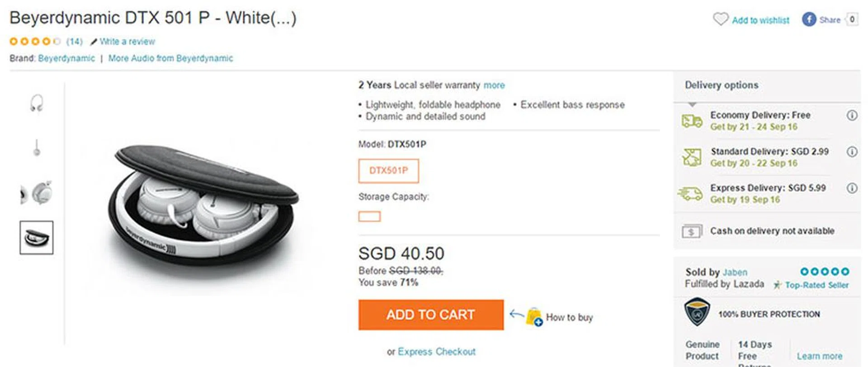View the first white headphone thumbnail
The image size is (868, 367).
36,104
